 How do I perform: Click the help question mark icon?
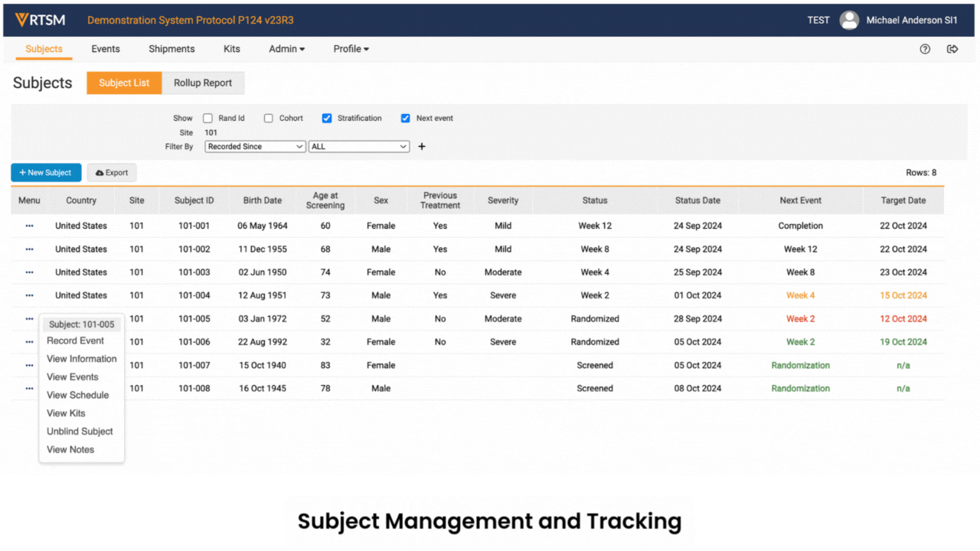(925, 49)
